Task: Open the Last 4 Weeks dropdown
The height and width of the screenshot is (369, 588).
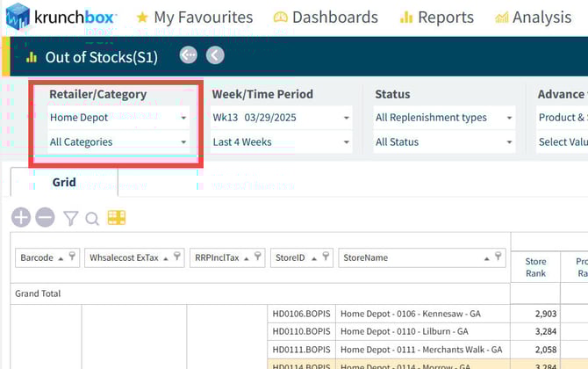Action: click(281, 142)
